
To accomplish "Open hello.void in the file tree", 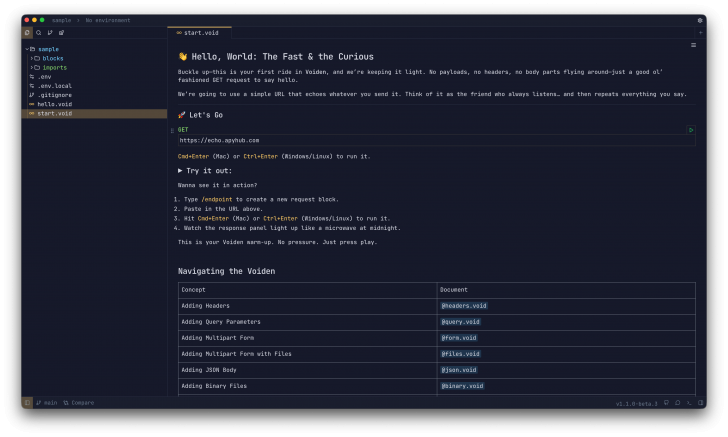I will tap(53, 104).
